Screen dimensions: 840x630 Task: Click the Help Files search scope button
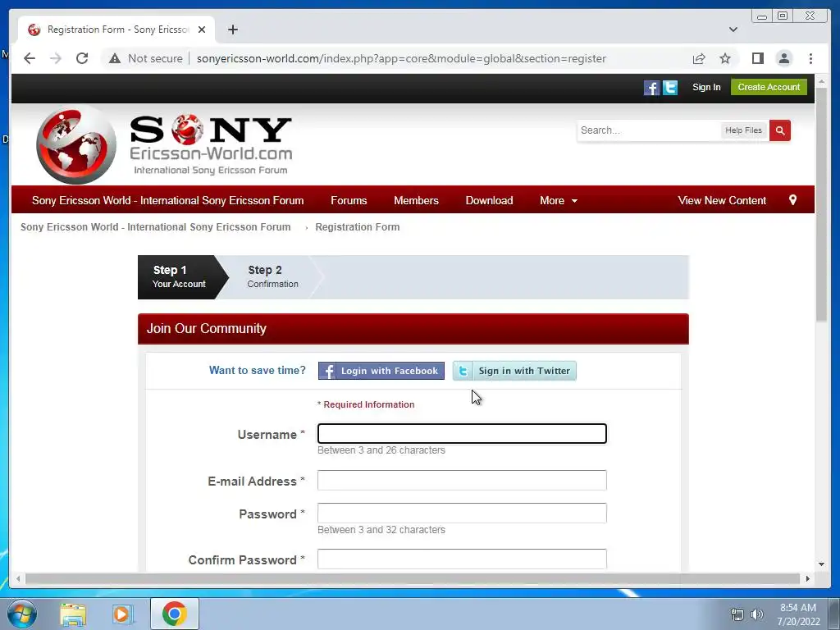pos(743,130)
